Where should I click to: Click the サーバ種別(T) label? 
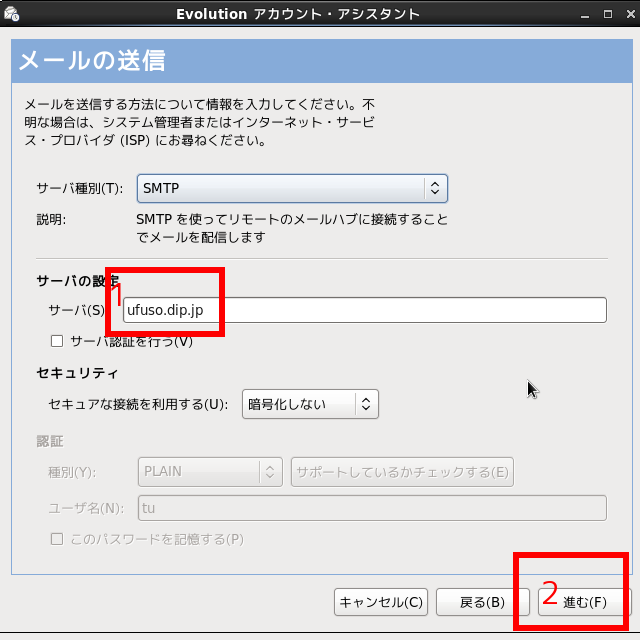[79, 189]
